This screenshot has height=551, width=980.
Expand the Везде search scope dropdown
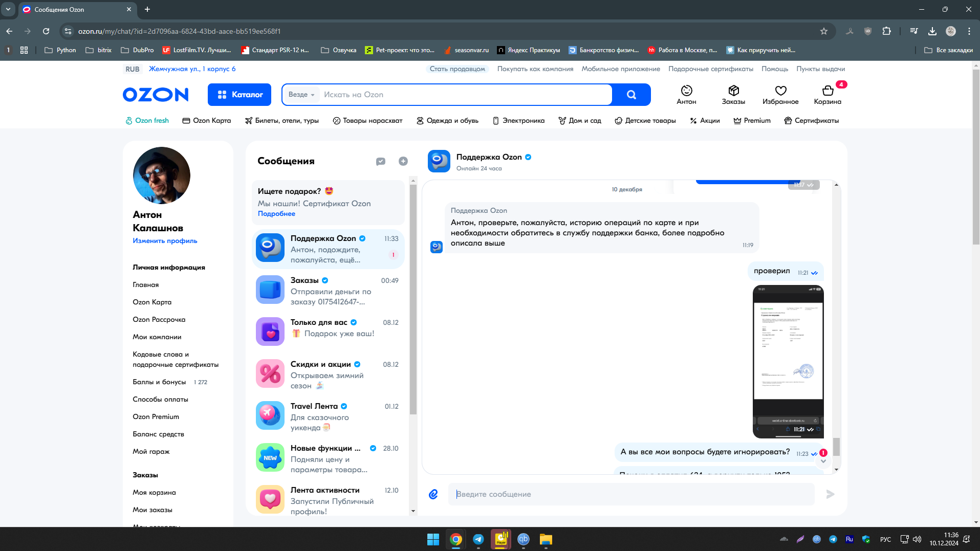point(301,95)
